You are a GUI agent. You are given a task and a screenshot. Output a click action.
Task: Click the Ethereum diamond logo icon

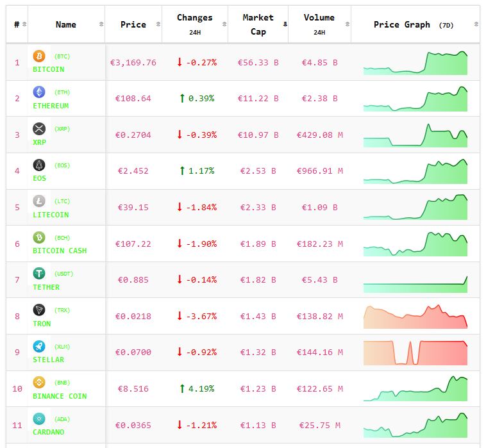(39, 92)
